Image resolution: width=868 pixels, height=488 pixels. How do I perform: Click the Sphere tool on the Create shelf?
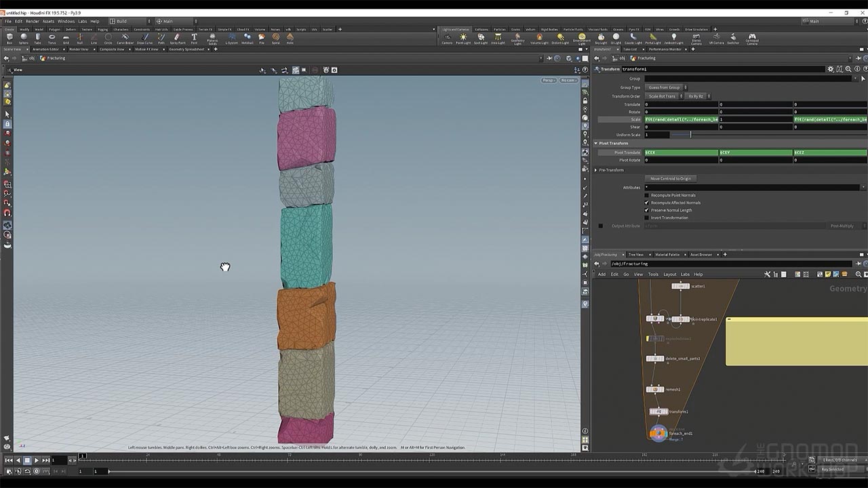pyautogui.click(x=24, y=38)
